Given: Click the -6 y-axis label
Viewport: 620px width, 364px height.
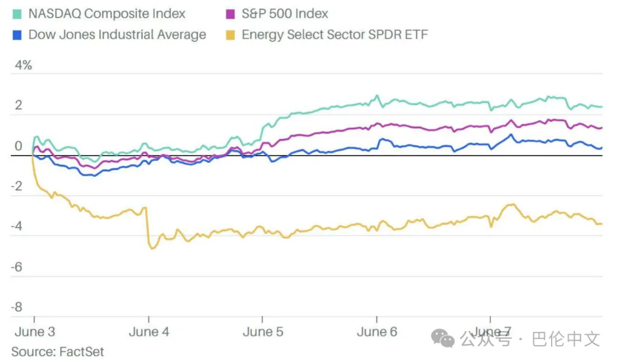Looking at the screenshot, I should (x=17, y=267).
